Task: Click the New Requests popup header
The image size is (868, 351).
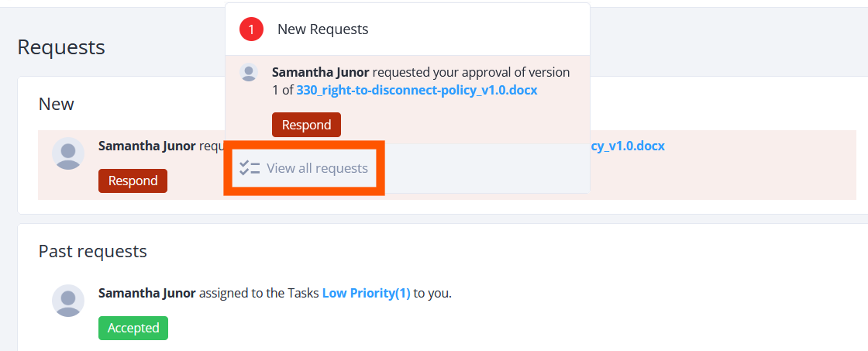Action: [408, 29]
